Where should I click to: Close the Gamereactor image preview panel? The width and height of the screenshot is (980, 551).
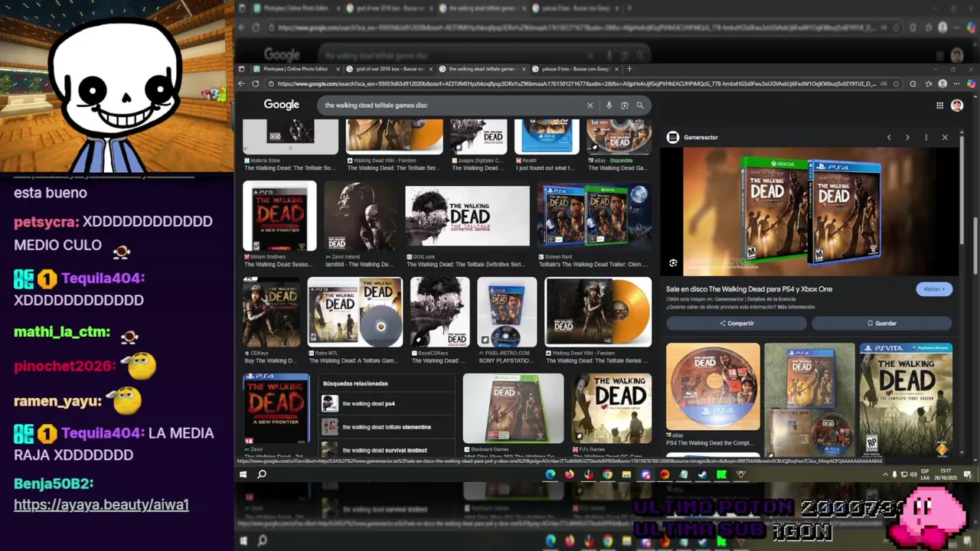pos(945,138)
